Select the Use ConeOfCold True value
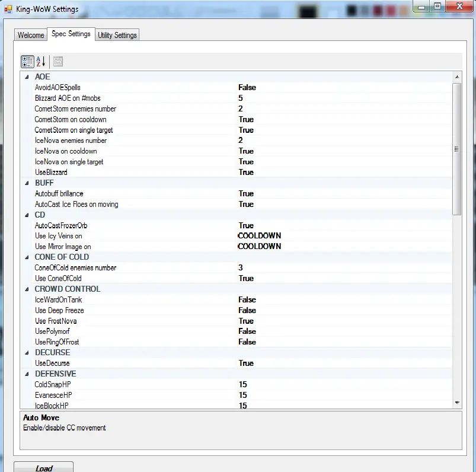The image size is (476, 472). (x=344, y=279)
